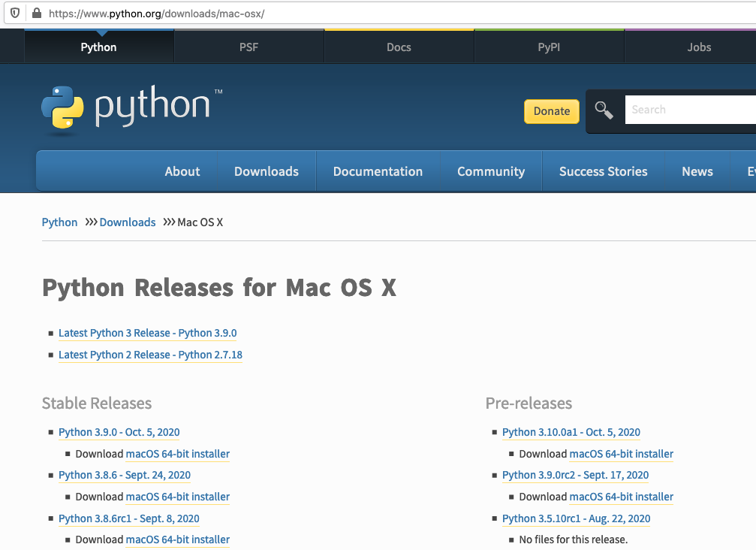Open Python 3.9.0rc2 - Sept. 17, 2020 link
This screenshot has width=756, height=550.
(575, 475)
